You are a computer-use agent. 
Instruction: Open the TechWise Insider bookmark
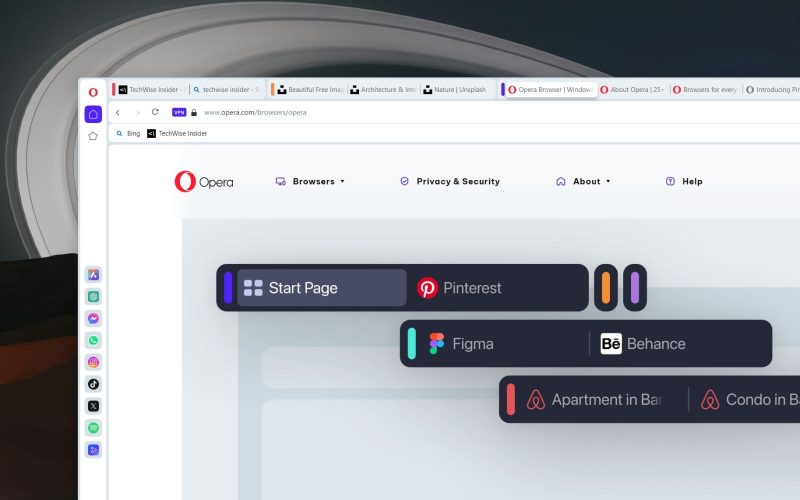(x=177, y=133)
